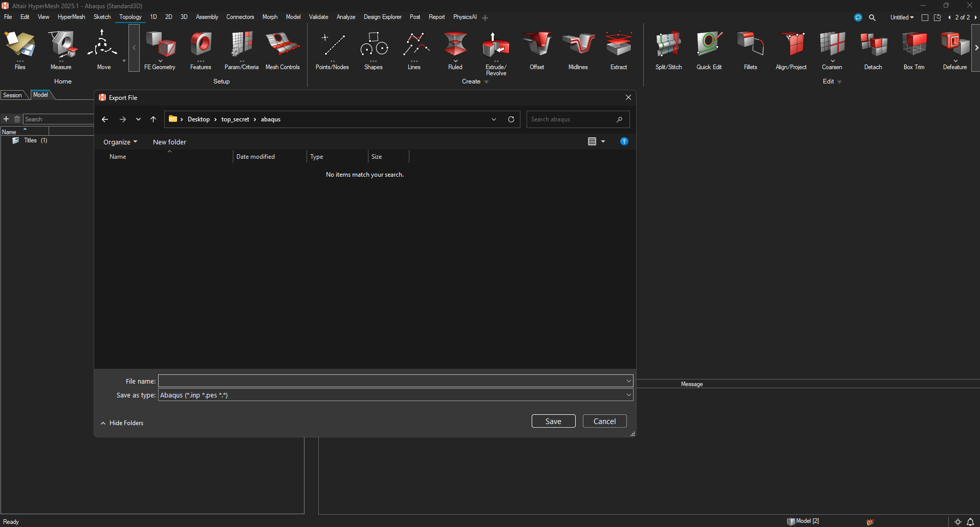
Task: Select the Coarsen tool
Action: 832,50
